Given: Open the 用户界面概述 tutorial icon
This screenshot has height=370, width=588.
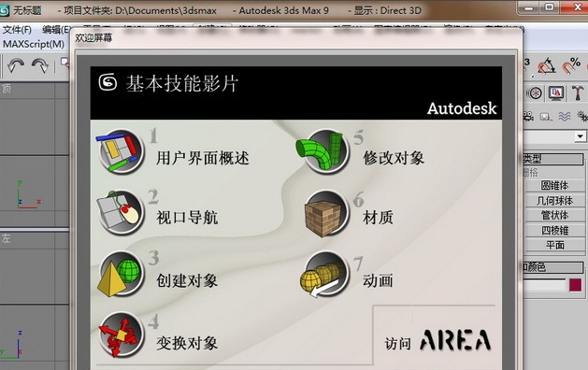Looking at the screenshot, I should click(121, 151).
